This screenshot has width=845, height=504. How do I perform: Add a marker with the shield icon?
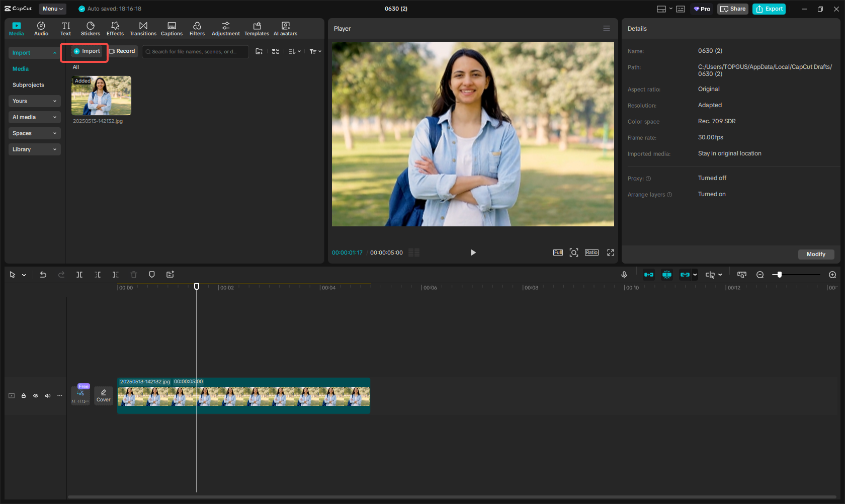tap(152, 275)
